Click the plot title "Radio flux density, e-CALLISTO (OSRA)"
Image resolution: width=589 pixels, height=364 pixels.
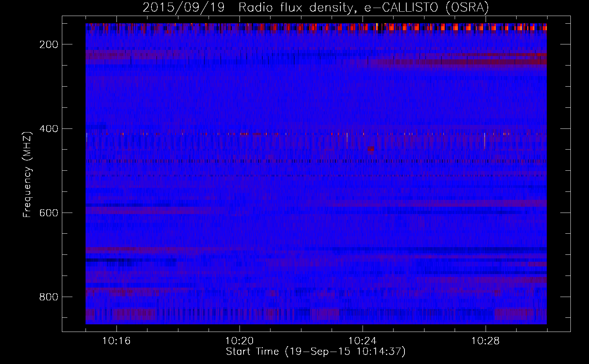[x=364, y=7]
